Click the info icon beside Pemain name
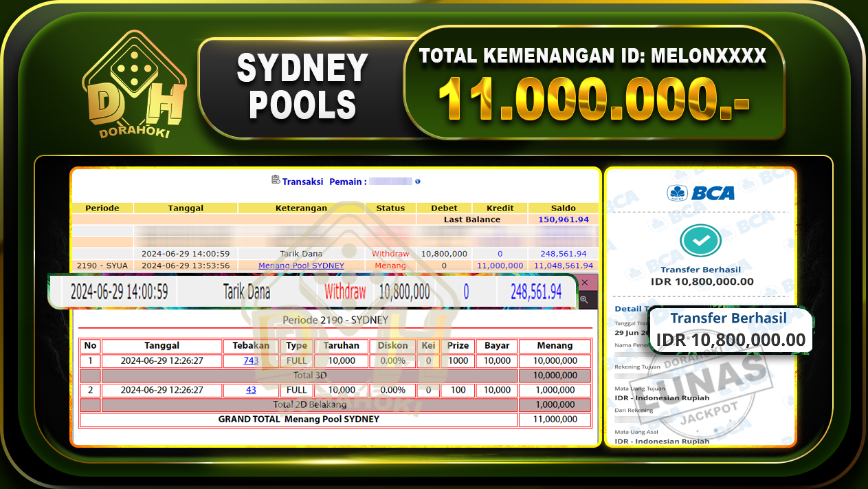The width and height of the screenshot is (868, 489). [418, 181]
